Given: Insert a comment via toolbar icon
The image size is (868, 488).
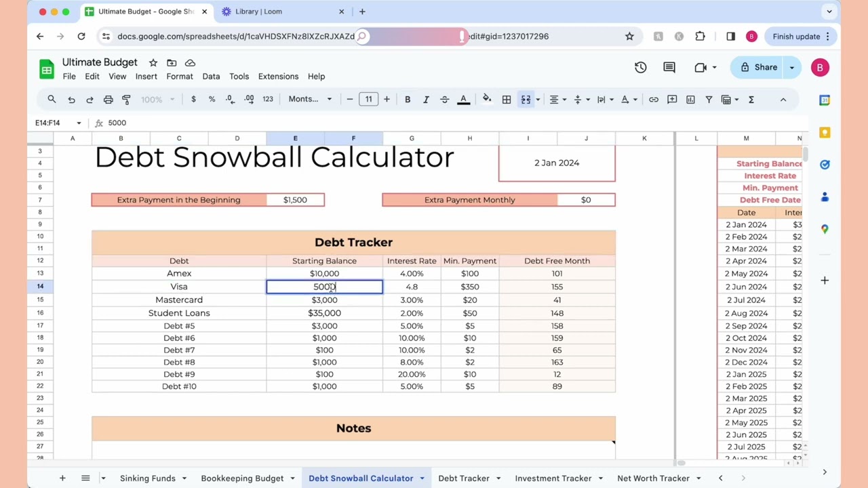Looking at the screenshot, I should (x=672, y=100).
